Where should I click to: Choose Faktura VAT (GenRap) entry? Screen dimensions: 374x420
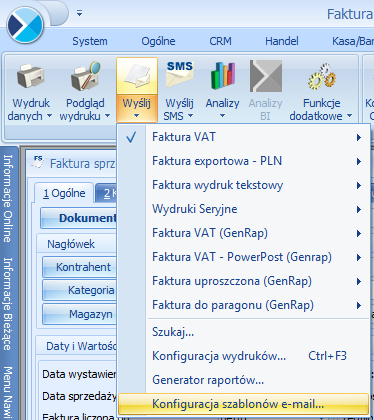click(243, 233)
